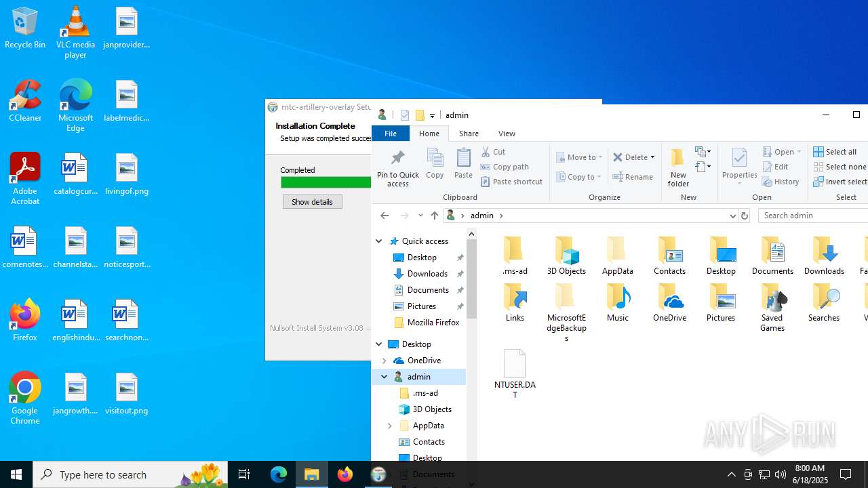
Task: Click Select none in ribbon
Action: click(x=840, y=167)
